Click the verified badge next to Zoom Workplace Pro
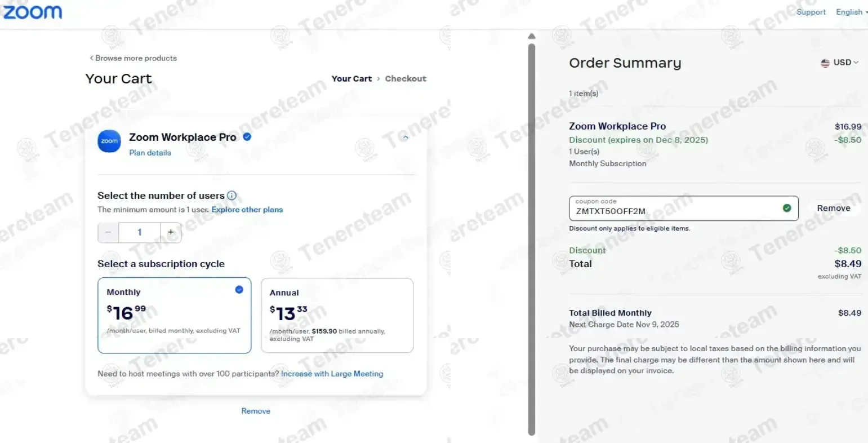The image size is (868, 443). (247, 137)
